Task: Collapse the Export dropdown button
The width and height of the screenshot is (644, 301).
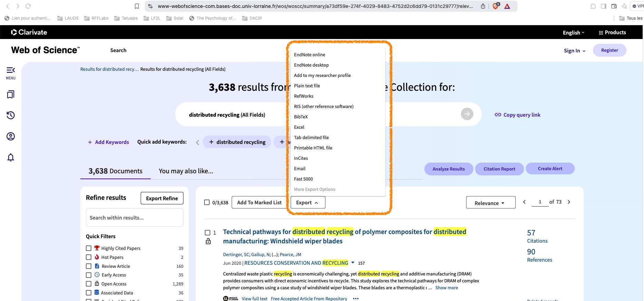Action: tap(308, 203)
